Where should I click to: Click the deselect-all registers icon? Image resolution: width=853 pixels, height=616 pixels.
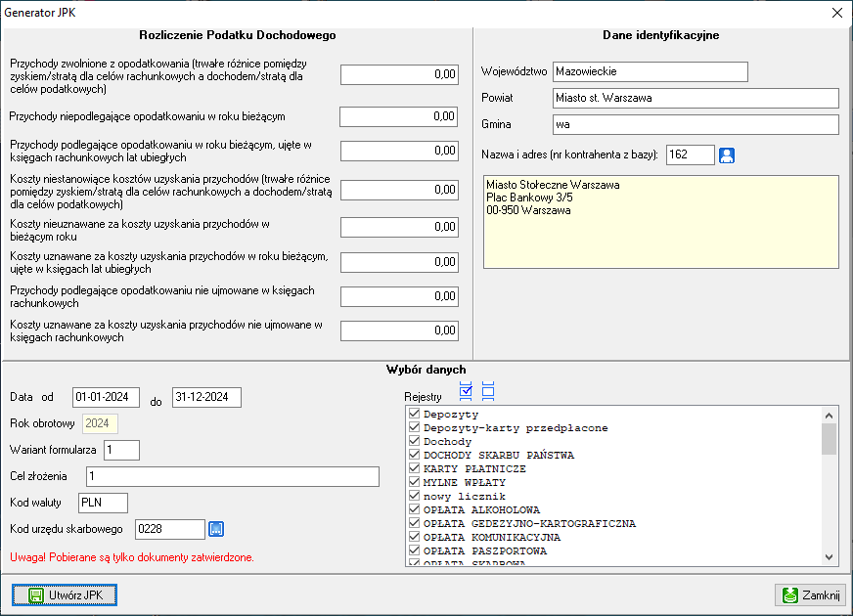[488, 391]
